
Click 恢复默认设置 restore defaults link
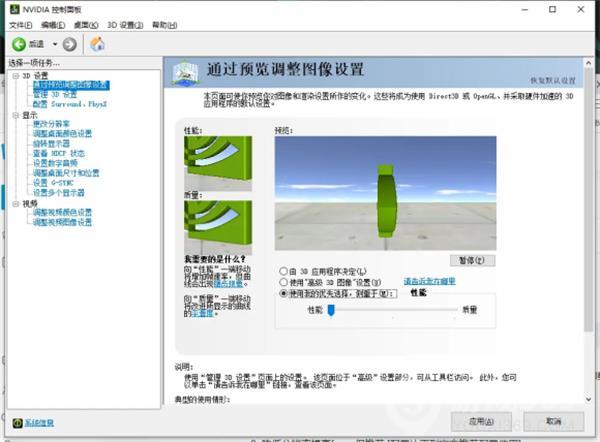click(553, 80)
